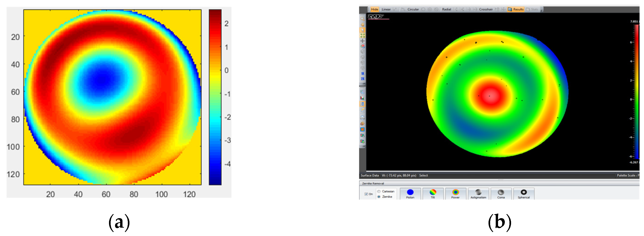Toggle the Zernike Removal On checkbox
This screenshot has width=644, height=236.
coord(366,194)
